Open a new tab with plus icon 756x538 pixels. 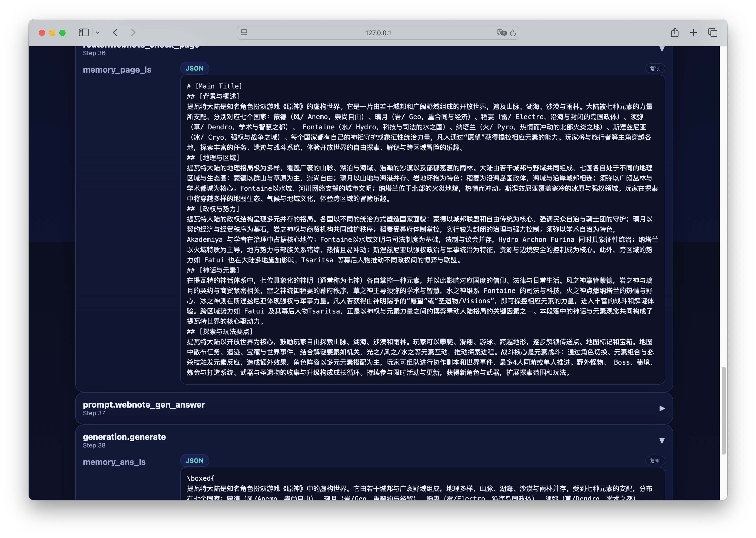(693, 32)
